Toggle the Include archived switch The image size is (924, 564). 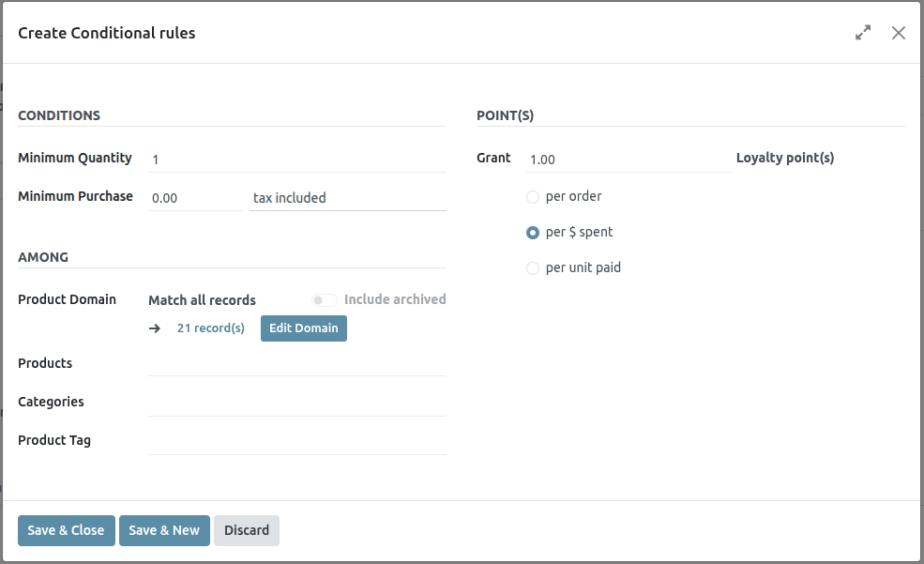[x=325, y=300]
